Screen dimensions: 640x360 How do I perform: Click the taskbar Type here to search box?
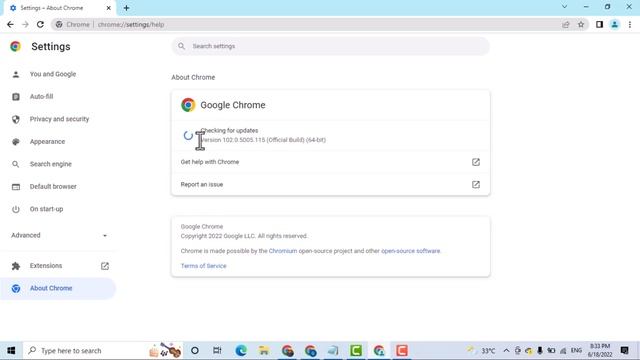click(x=103, y=351)
